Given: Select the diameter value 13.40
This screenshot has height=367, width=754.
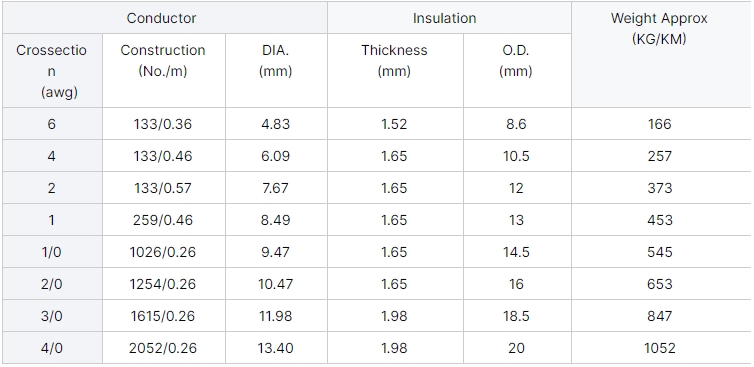Looking at the screenshot, I should (x=276, y=348).
